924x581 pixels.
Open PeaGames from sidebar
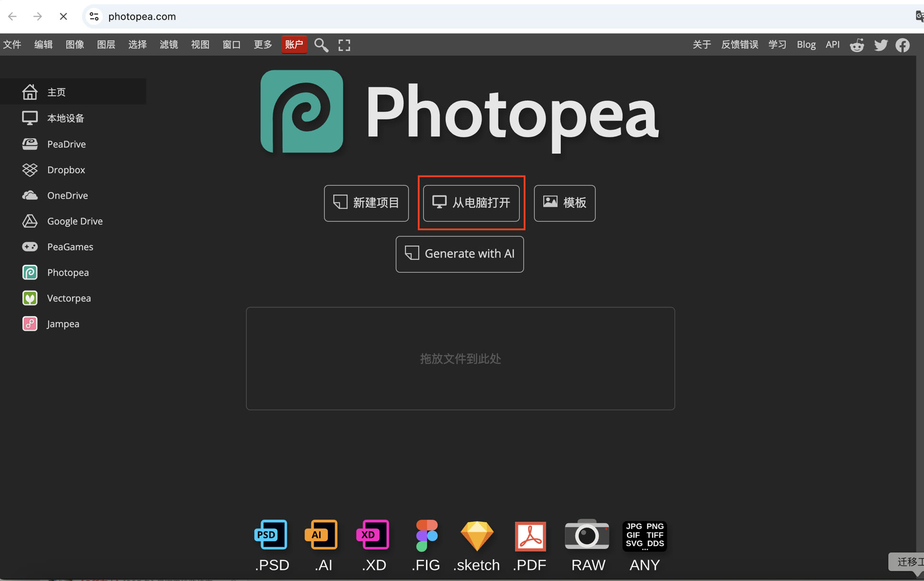pos(70,247)
